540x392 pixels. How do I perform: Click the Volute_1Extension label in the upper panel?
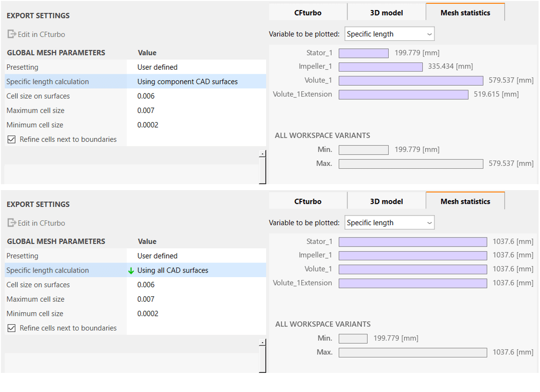coord(303,94)
